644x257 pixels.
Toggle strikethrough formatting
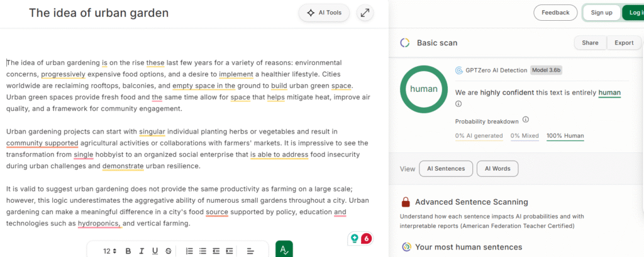pos(168,251)
